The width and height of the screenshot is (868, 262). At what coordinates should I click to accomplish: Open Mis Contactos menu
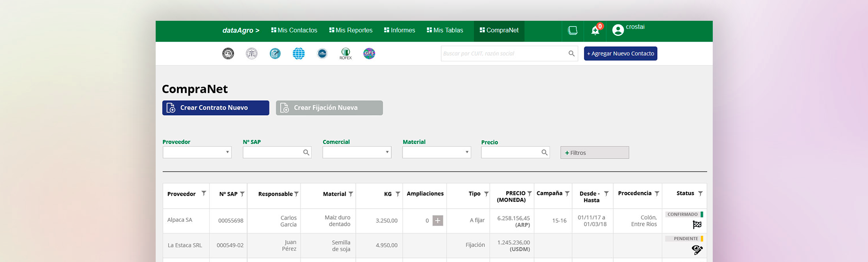(294, 30)
